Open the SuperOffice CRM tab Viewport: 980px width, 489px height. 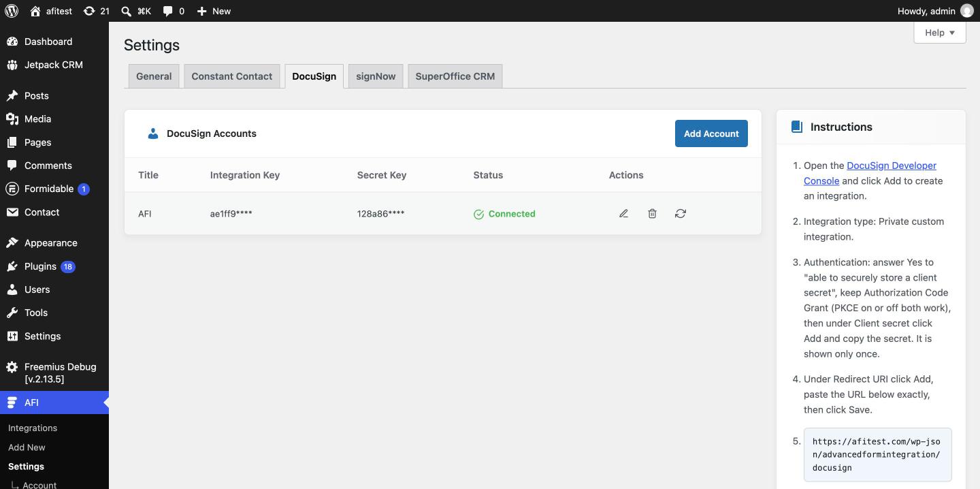[455, 76]
